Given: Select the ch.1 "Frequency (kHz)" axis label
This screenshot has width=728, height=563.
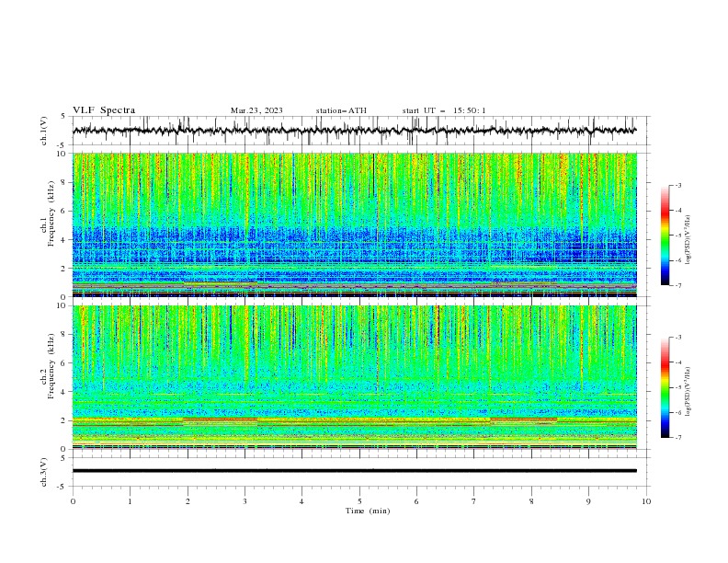Looking at the screenshot, I should click(51, 213).
